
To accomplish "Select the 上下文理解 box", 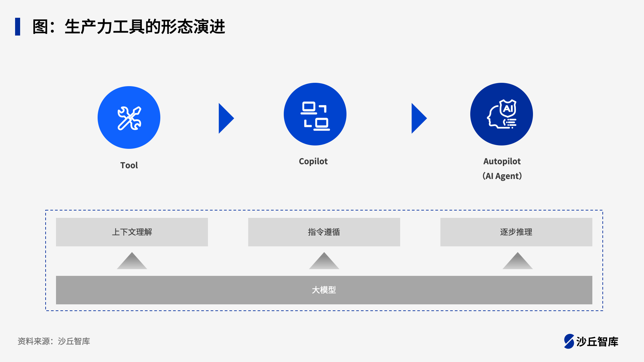I will (x=132, y=232).
